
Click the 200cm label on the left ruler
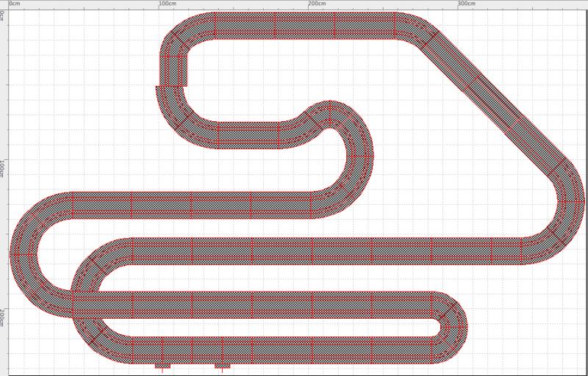click(x=4, y=317)
